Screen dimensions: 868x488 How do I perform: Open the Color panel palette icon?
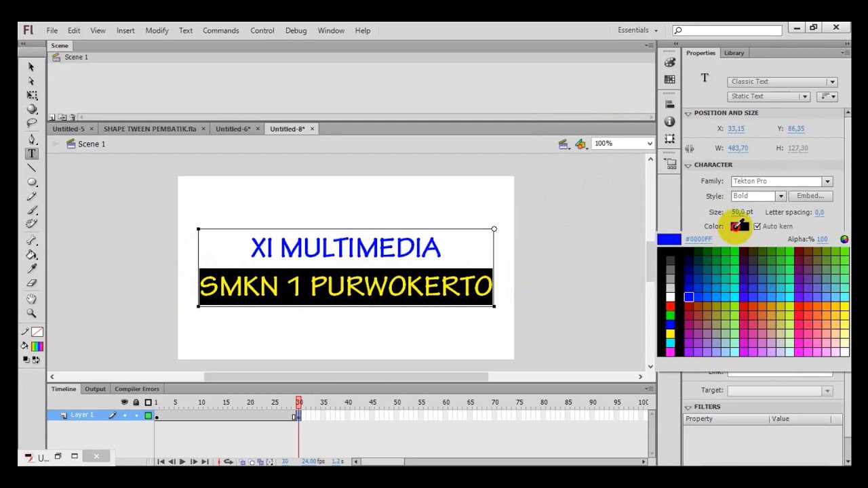[670, 62]
